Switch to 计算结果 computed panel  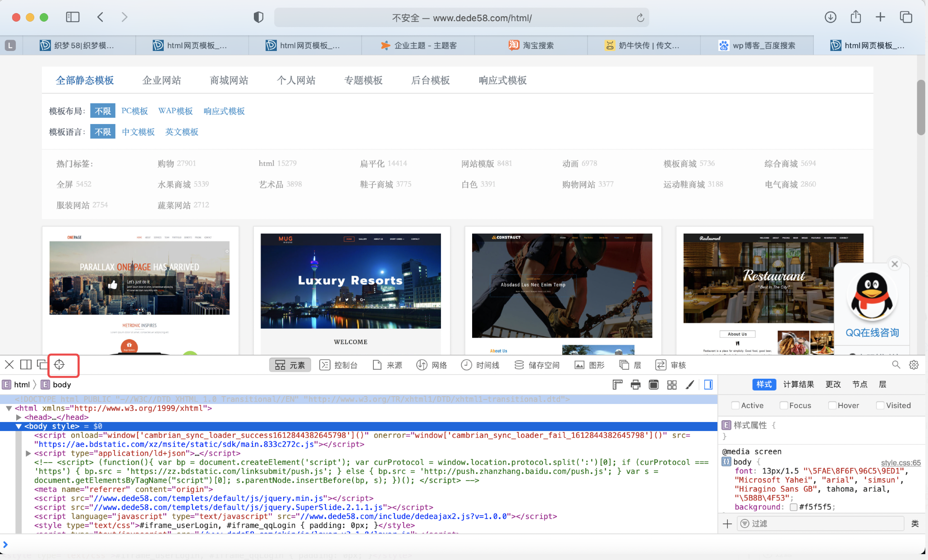(x=799, y=384)
